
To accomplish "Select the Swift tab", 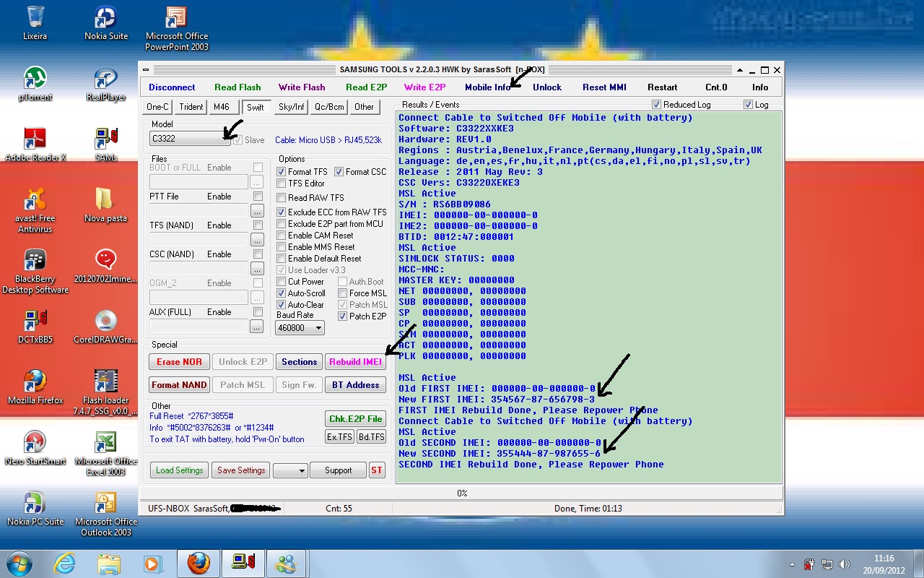I will point(256,107).
